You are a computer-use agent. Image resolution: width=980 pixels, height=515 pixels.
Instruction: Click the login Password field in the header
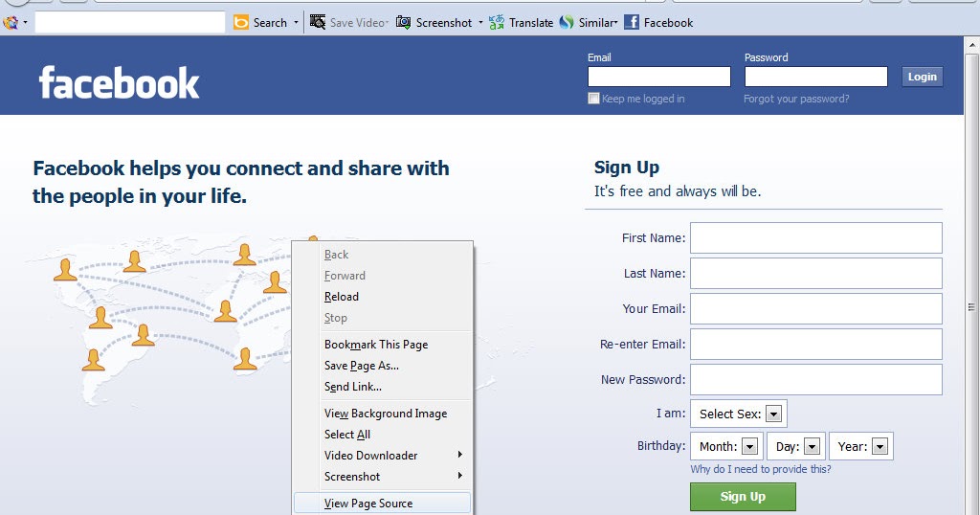click(x=815, y=77)
